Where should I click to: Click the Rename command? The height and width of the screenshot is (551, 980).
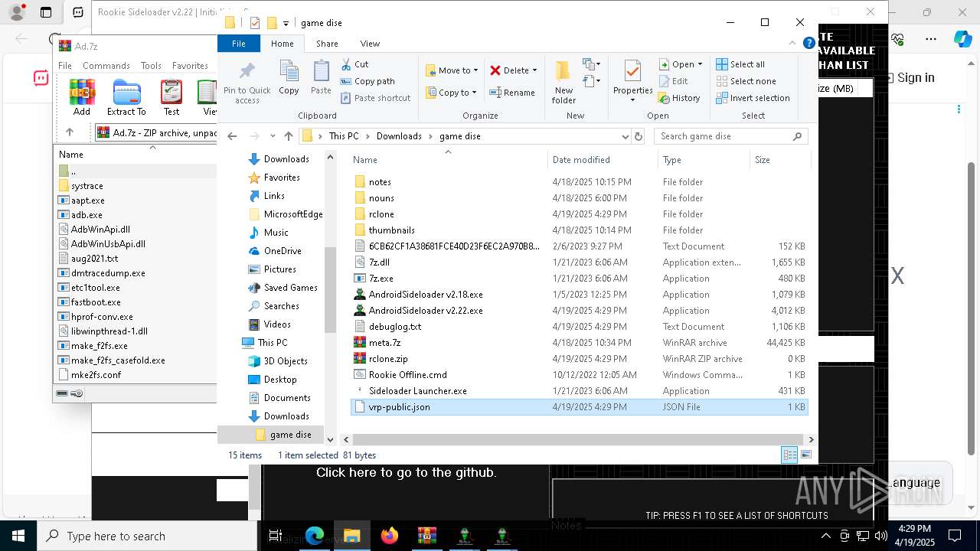pyautogui.click(x=512, y=93)
